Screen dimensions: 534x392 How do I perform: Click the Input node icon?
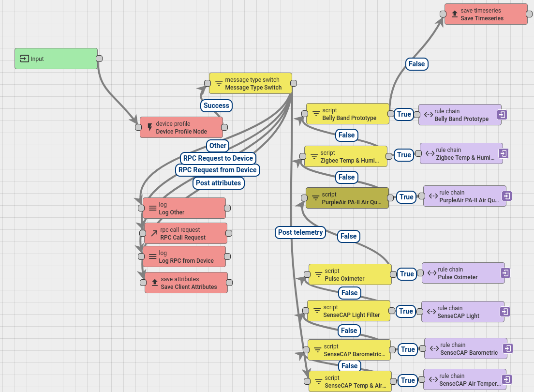pos(25,59)
